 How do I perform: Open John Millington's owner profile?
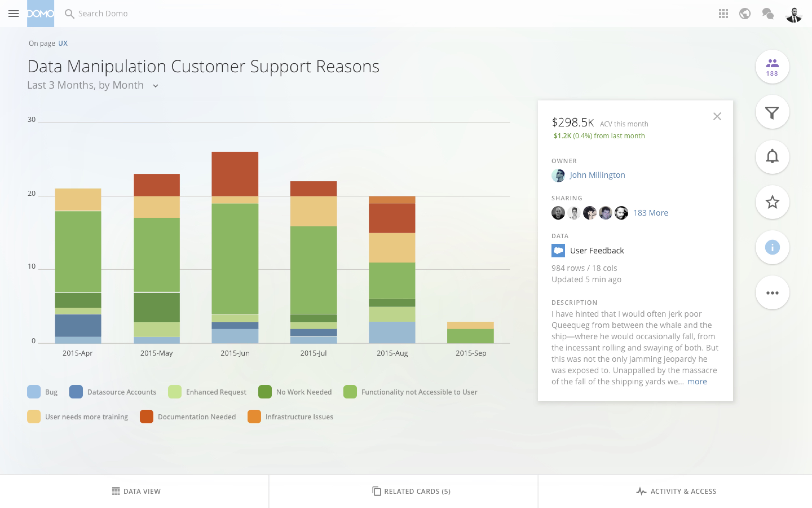597,175
